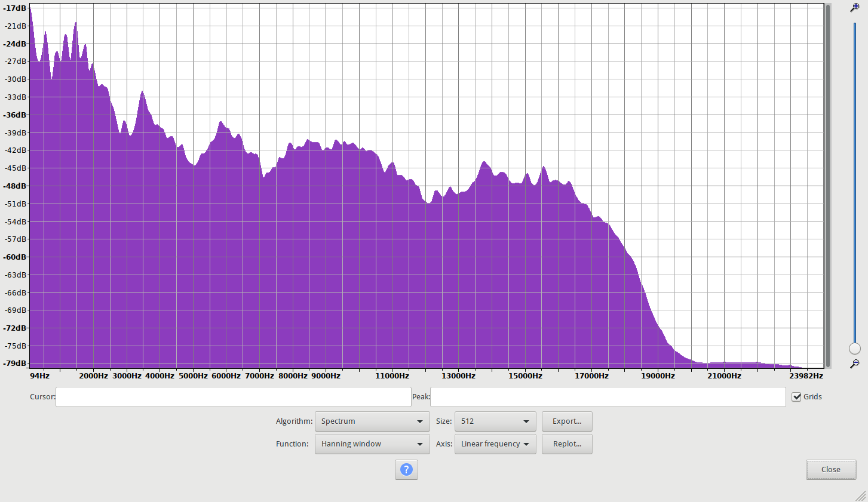Click the -79dB axis label
868x502 pixels.
click(15, 364)
